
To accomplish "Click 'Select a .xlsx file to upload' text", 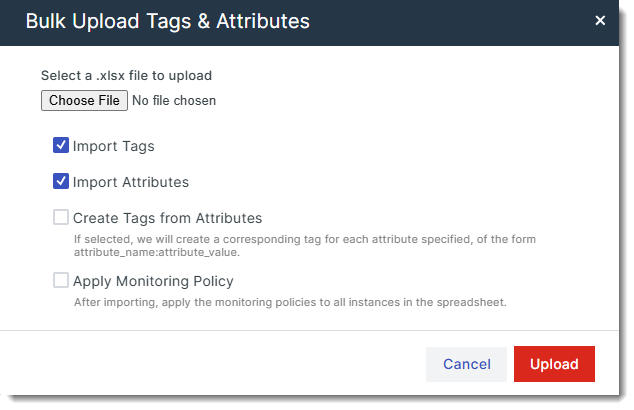I will [x=126, y=75].
